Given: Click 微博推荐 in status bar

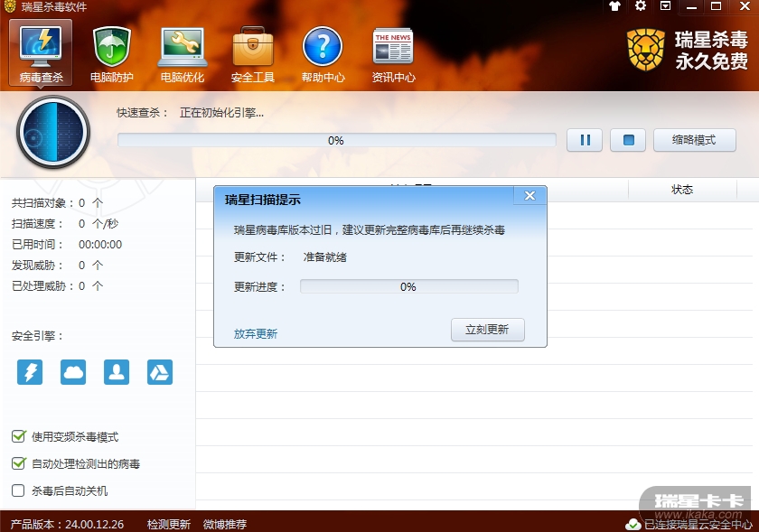Looking at the screenshot, I should point(225,524).
